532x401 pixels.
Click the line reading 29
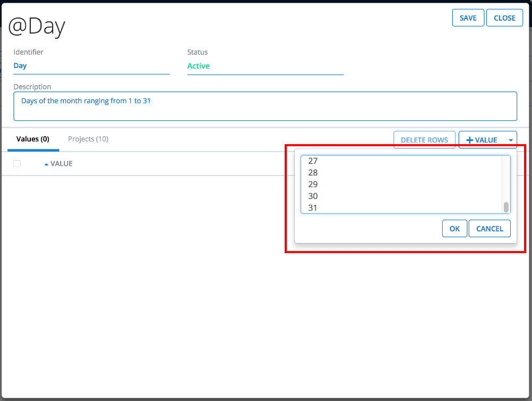pyautogui.click(x=313, y=184)
